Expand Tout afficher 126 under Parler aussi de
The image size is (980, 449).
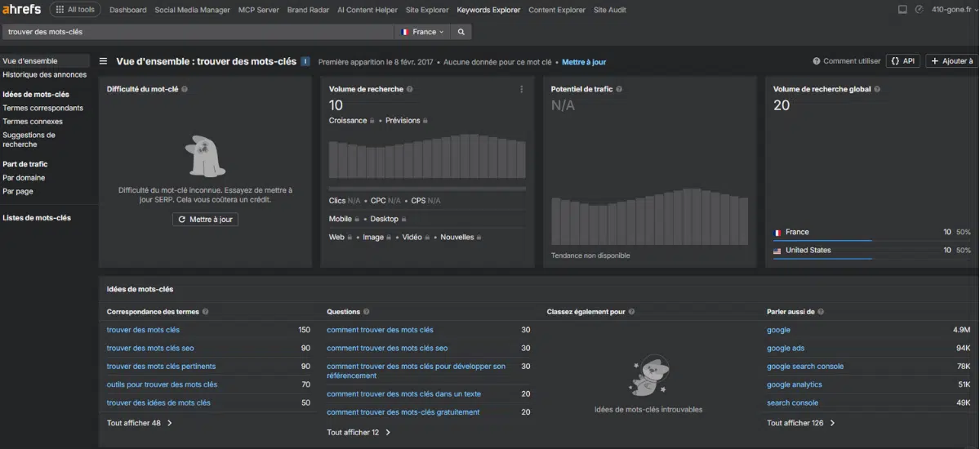click(800, 423)
